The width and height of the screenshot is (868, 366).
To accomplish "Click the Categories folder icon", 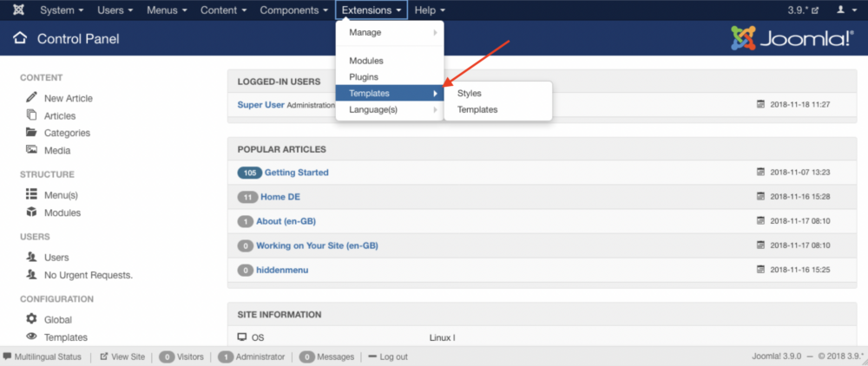I will tap(32, 133).
